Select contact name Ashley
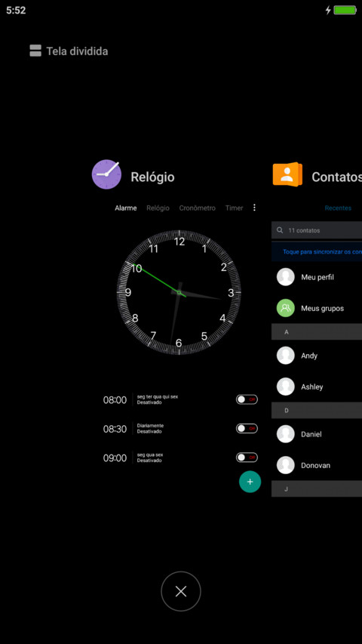Screen dimensions: 362x644 click(312, 387)
